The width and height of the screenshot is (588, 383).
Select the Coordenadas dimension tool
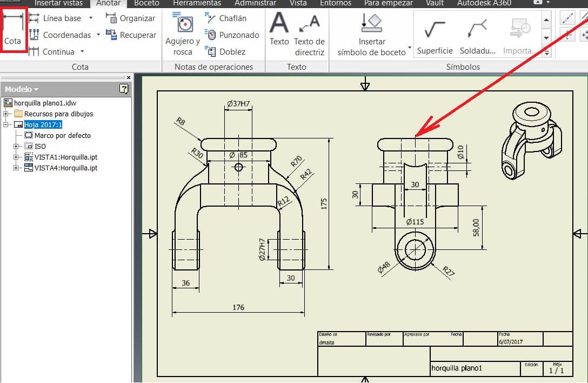pyautogui.click(x=59, y=35)
